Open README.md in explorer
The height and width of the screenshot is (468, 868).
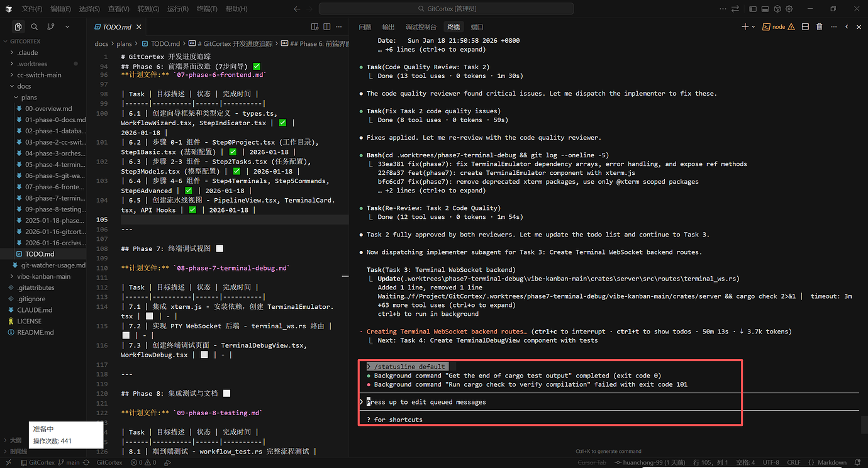coord(43,332)
